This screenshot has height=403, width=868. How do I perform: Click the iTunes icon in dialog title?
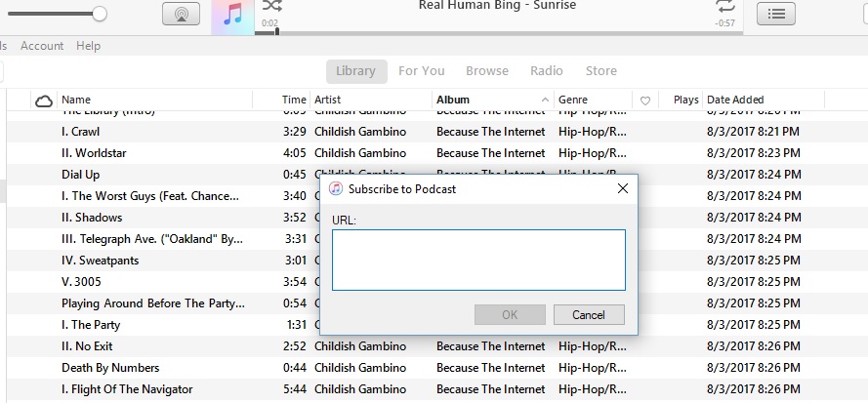coord(336,188)
